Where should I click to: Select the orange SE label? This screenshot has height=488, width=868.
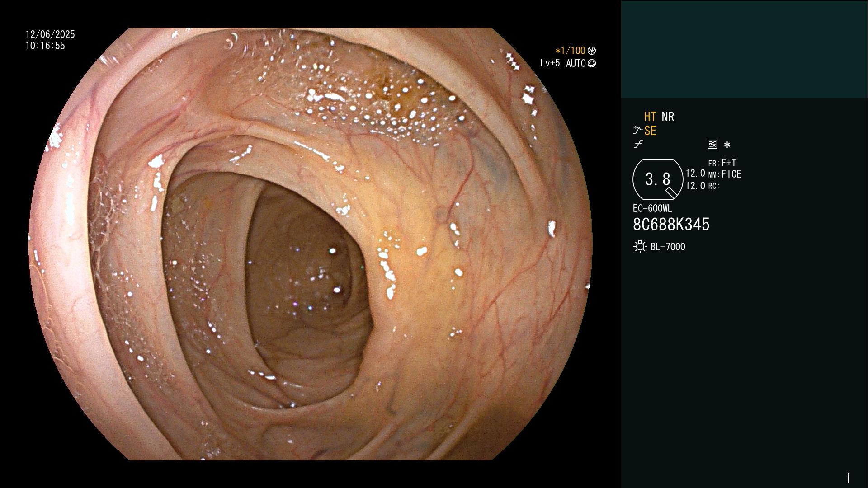pos(650,131)
